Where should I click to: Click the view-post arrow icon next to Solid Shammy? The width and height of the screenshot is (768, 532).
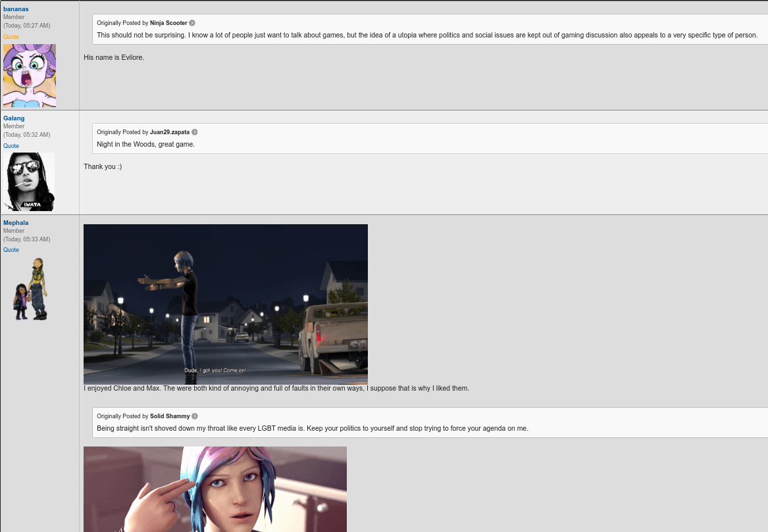[194, 416]
